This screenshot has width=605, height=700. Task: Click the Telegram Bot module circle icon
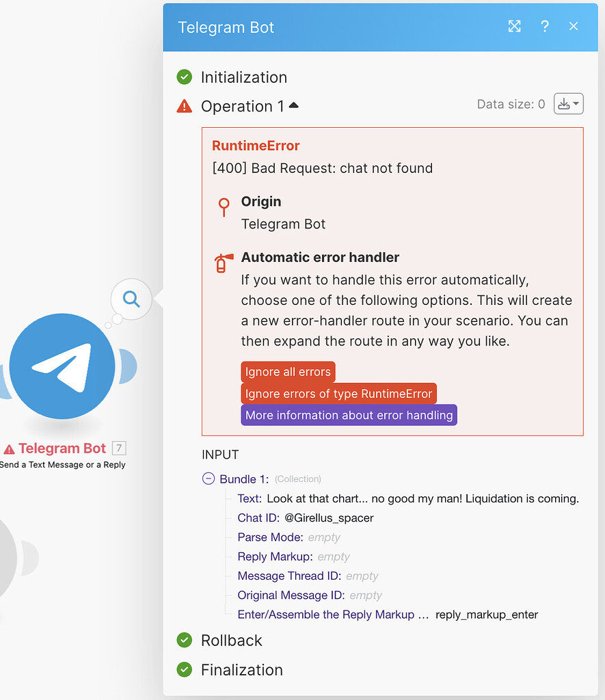pos(62,366)
